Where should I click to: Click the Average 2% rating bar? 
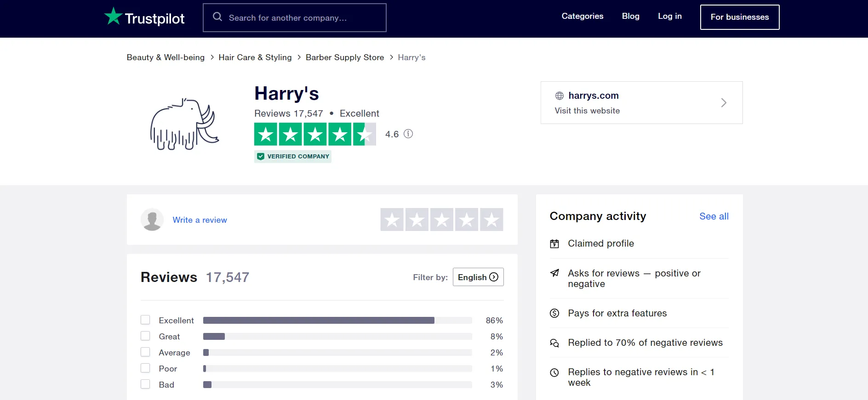337,352
